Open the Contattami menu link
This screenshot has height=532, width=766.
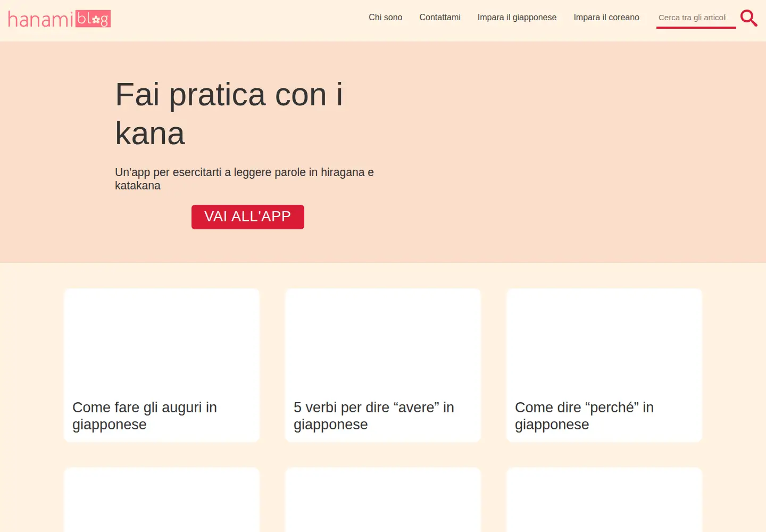tap(440, 18)
